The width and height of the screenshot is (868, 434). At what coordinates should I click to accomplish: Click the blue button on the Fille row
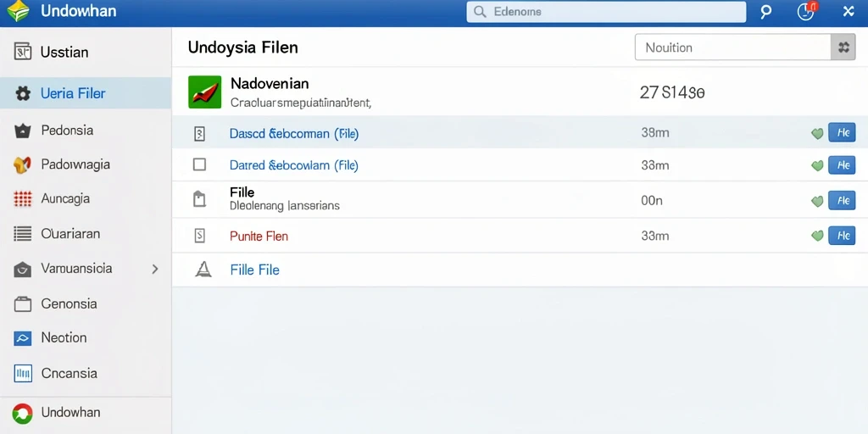pyautogui.click(x=842, y=200)
